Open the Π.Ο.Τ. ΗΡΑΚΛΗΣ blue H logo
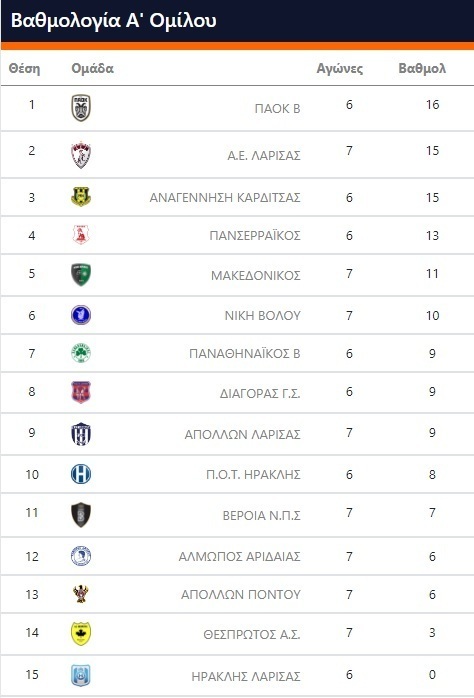 click(81, 474)
